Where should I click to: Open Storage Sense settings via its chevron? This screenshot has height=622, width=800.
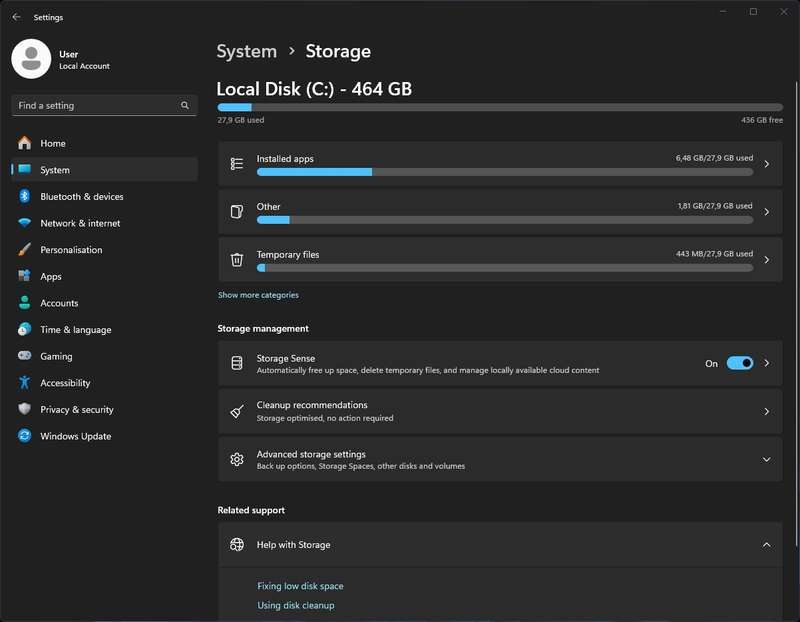pos(766,363)
